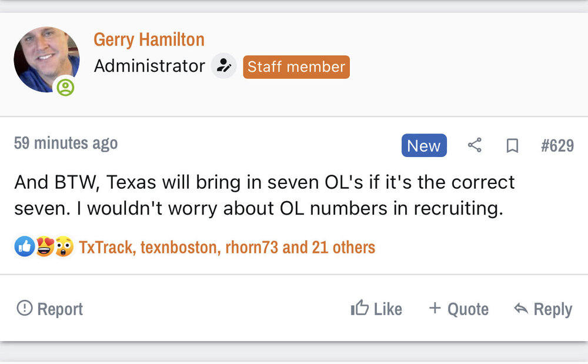Quote this post
The height and width of the screenshot is (364, 588).
459,309
